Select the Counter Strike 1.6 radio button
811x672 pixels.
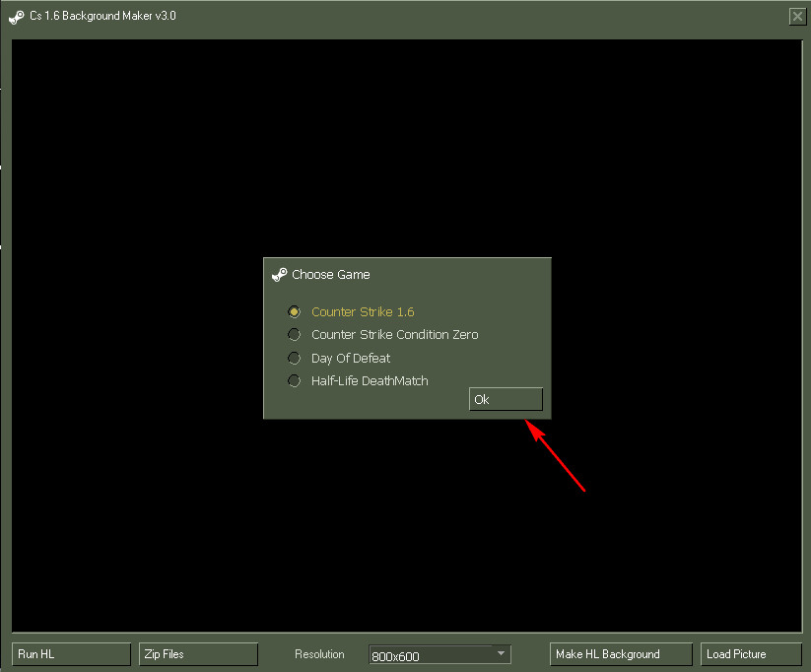[x=294, y=312]
